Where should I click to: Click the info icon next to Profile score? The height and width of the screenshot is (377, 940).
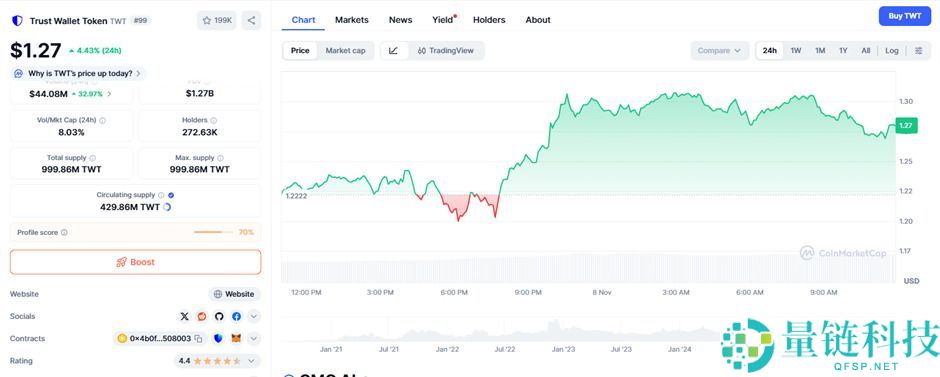pos(64,233)
